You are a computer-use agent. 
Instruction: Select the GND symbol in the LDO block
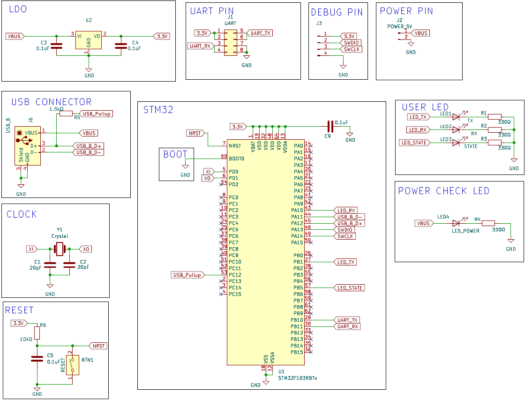[89, 70]
